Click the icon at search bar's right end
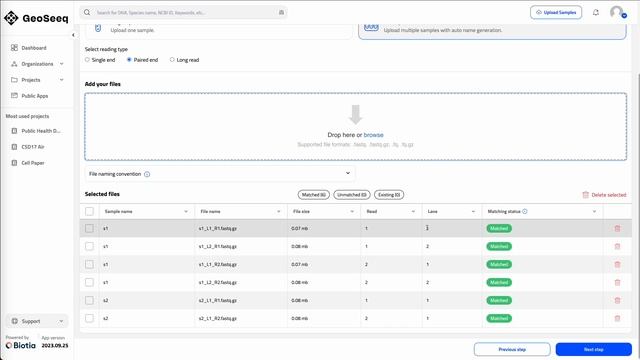The height and width of the screenshot is (360, 640). point(281,12)
